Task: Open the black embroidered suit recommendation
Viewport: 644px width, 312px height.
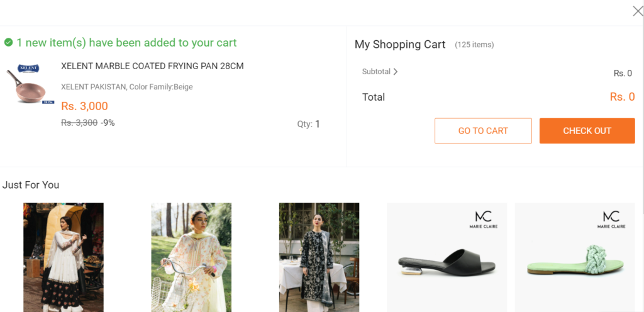Action: coord(319,257)
